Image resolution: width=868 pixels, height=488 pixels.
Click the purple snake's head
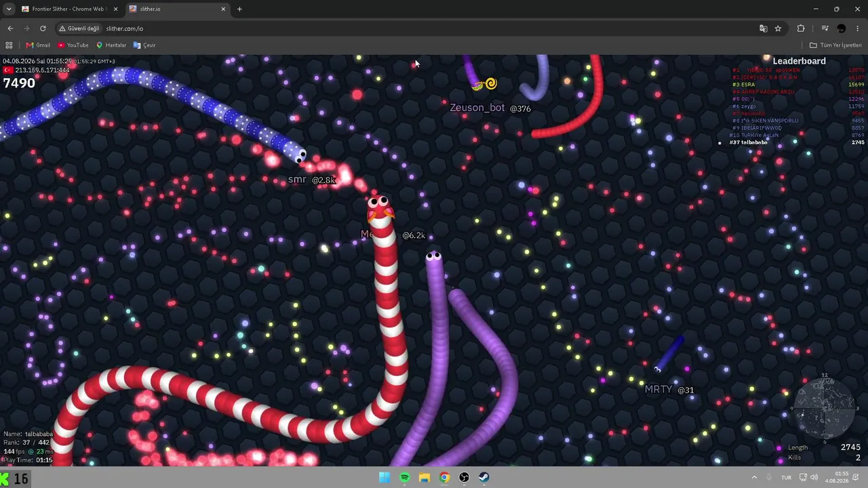(434, 258)
